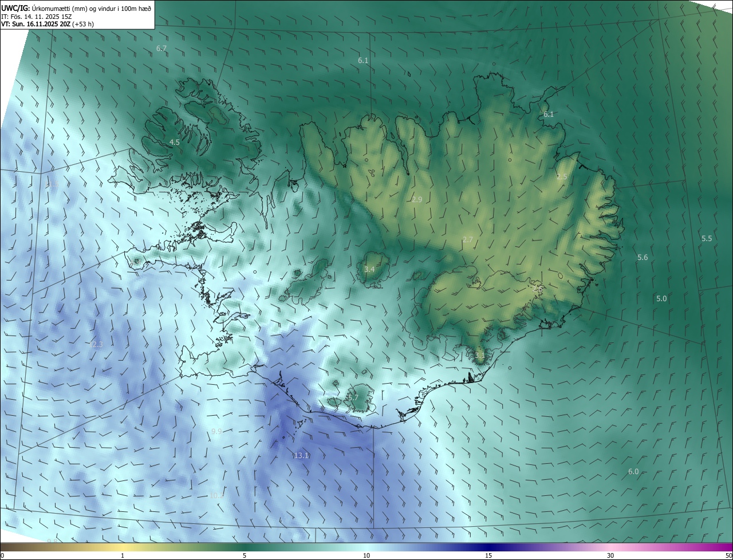Image resolution: width=733 pixels, height=560 pixels.
Task: Select the 6.0 value label
Action: click(x=633, y=471)
